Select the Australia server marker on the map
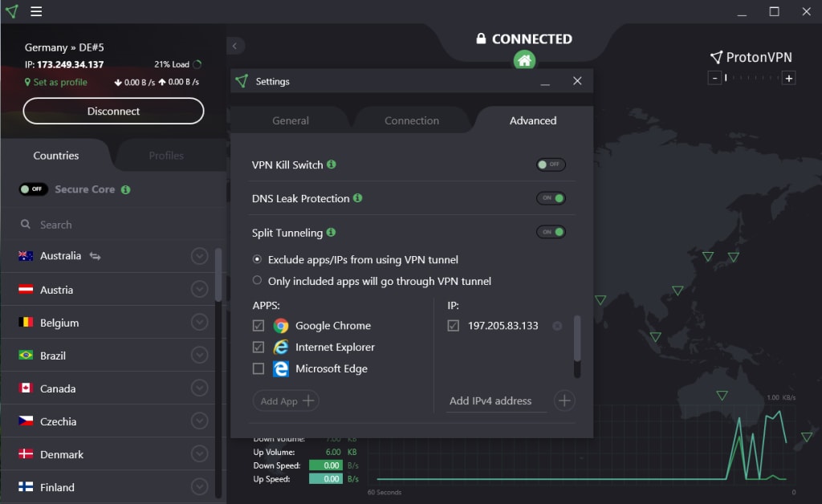The height and width of the screenshot is (504, 822). [722, 395]
